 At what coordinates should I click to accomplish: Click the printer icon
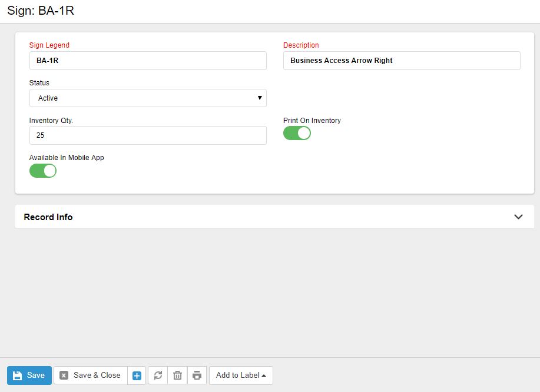click(x=197, y=375)
